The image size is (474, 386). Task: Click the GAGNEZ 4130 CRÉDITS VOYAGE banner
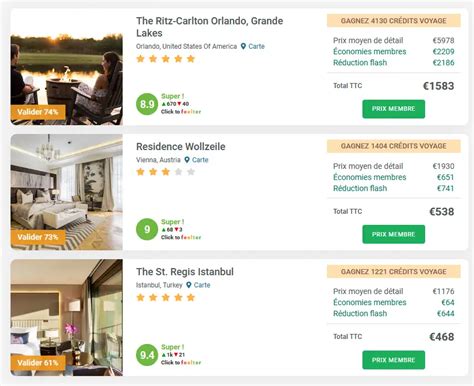[x=393, y=21]
